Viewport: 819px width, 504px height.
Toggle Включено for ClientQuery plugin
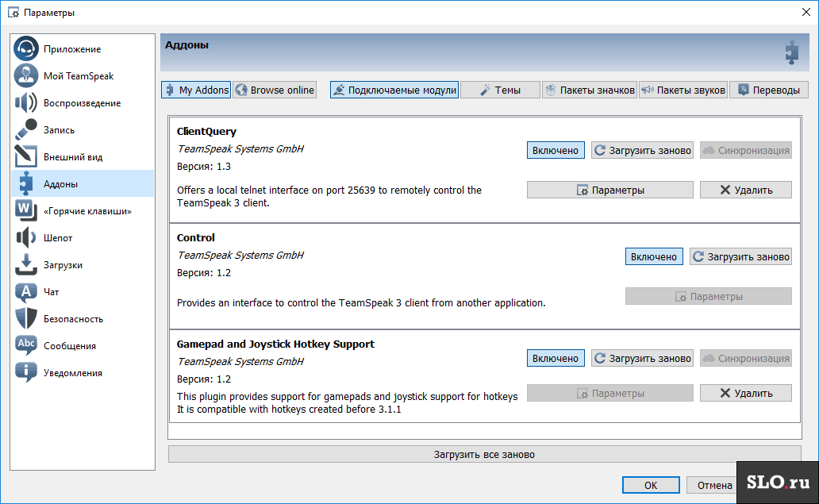[556, 151]
